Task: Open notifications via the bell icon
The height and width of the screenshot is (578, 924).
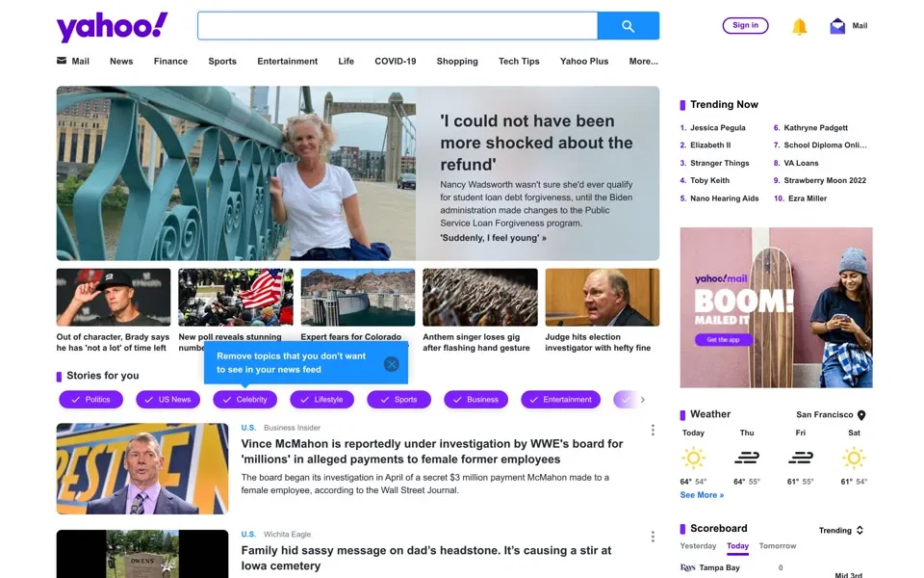Action: 799,26
